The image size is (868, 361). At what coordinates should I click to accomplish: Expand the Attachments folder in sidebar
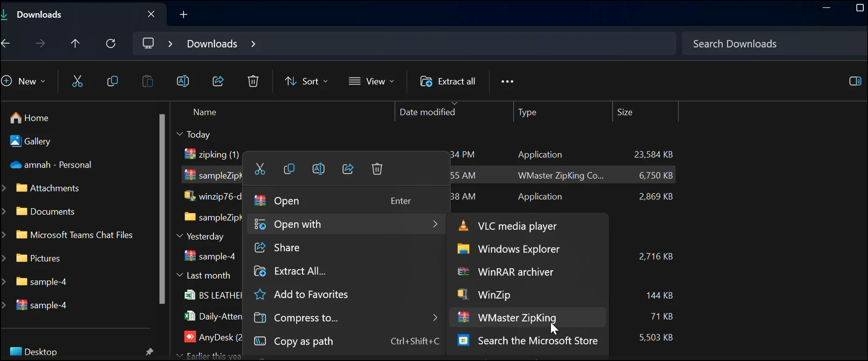[x=4, y=188]
